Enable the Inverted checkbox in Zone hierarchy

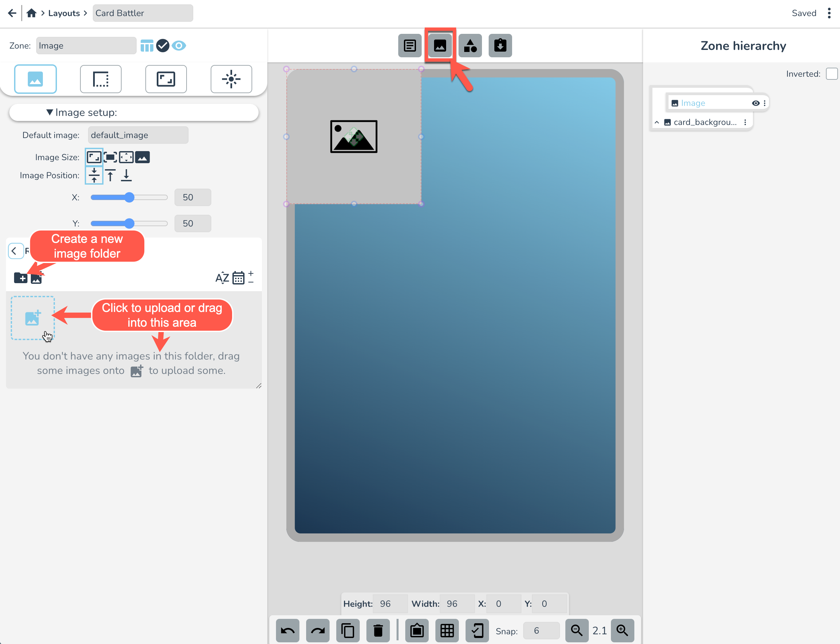[832, 74]
